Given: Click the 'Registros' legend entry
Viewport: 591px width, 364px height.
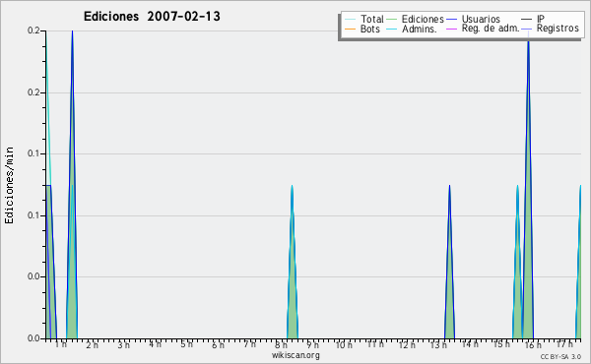Looking at the screenshot, I should pyautogui.click(x=550, y=29).
